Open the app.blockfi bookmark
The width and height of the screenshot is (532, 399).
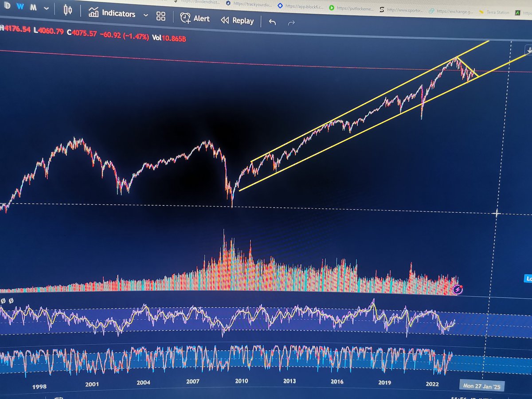(x=300, y=6)
